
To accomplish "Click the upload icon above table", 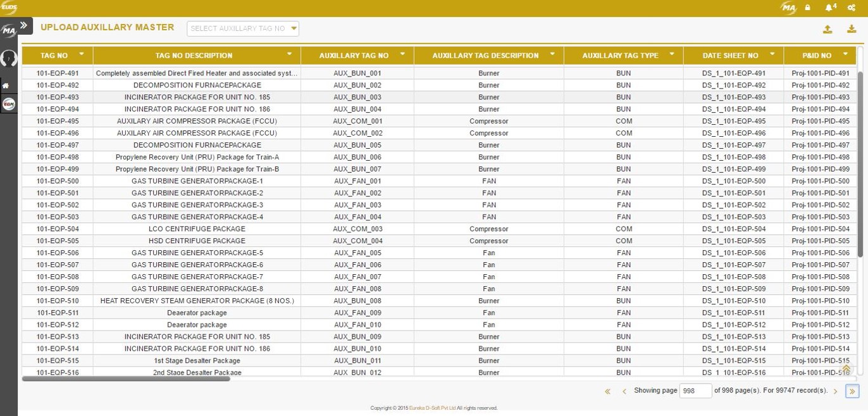I will [x=828, y=29].
